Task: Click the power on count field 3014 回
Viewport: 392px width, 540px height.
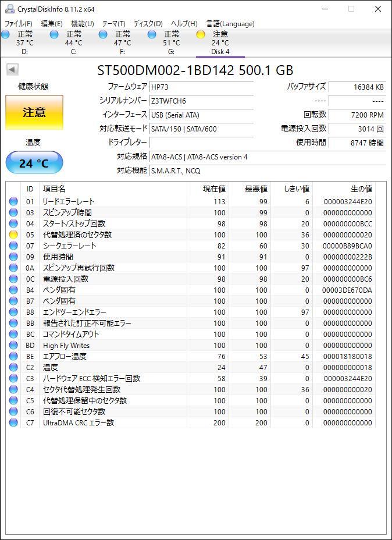Action: (x=357, y=129)
